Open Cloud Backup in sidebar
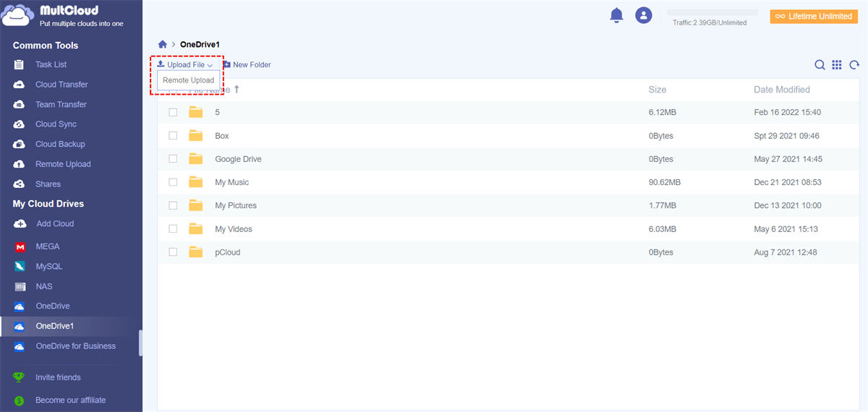868x412 pixels. click(60, 145)
